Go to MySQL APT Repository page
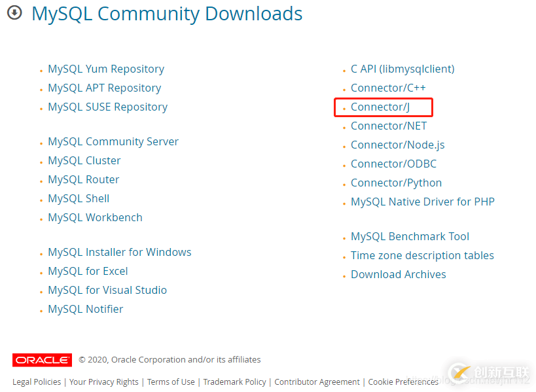Viewport: 536px width, 392px height. [104, 88]
